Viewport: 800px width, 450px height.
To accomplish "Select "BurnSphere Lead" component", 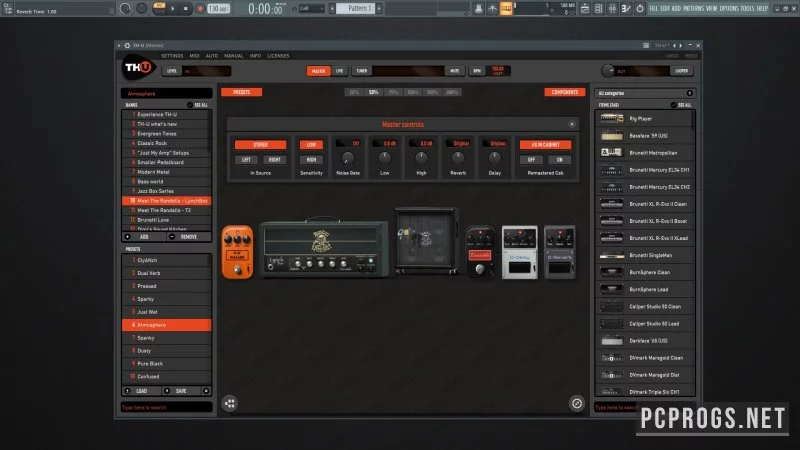I will [644, 289].
